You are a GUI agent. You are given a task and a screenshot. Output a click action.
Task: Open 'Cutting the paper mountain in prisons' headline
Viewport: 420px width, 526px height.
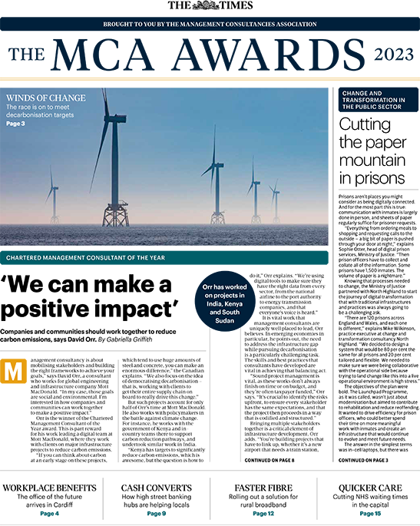tap(372, 151)
